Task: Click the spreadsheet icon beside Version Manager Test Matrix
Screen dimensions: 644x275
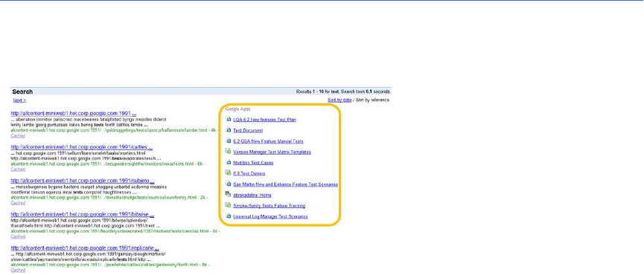Action: pyautogui.click(x=228, y=151)
